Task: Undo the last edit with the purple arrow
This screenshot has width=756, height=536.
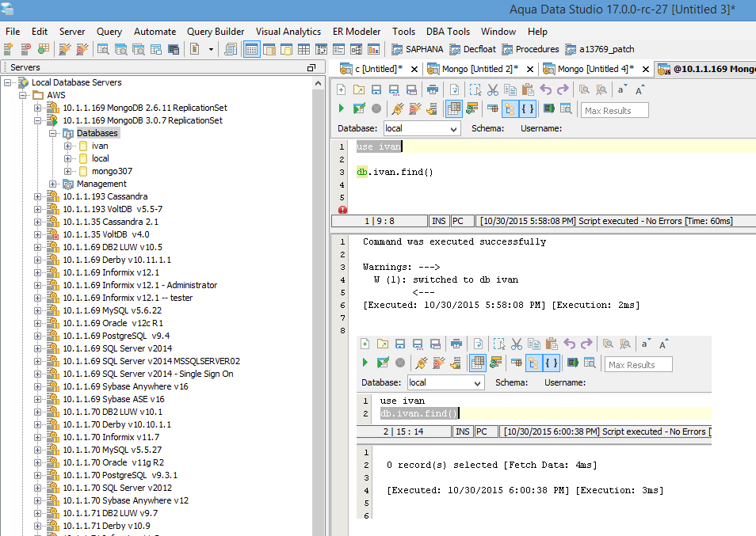Action: [545, 89]
